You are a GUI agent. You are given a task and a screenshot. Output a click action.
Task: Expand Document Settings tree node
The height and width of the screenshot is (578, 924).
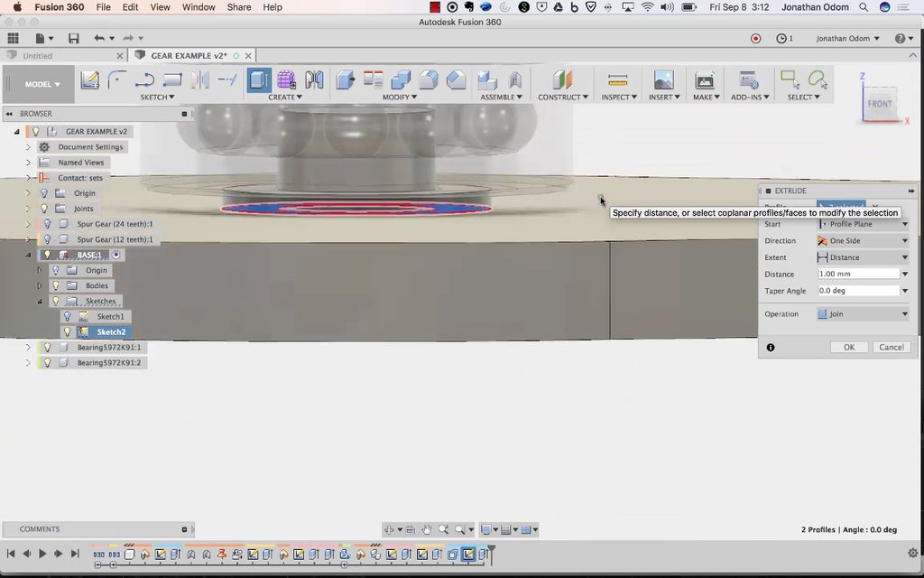pyautogui.click(x=28, y=147)
